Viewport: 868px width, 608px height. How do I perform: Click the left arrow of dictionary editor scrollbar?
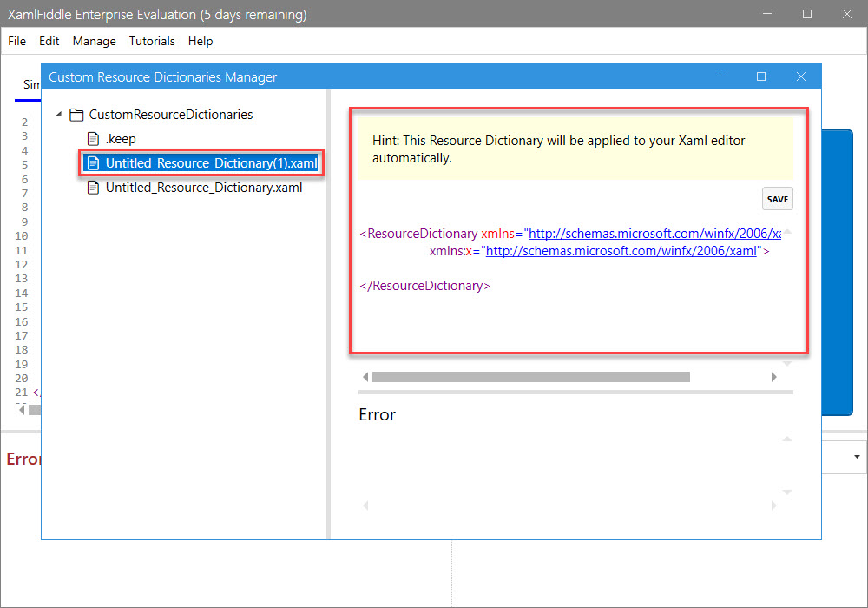(x=365, y=377)
